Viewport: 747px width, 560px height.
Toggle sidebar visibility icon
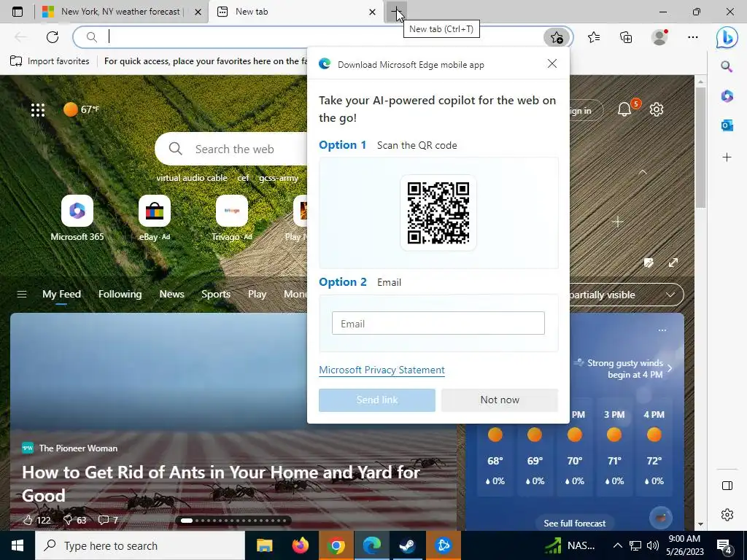pos(727,485)
